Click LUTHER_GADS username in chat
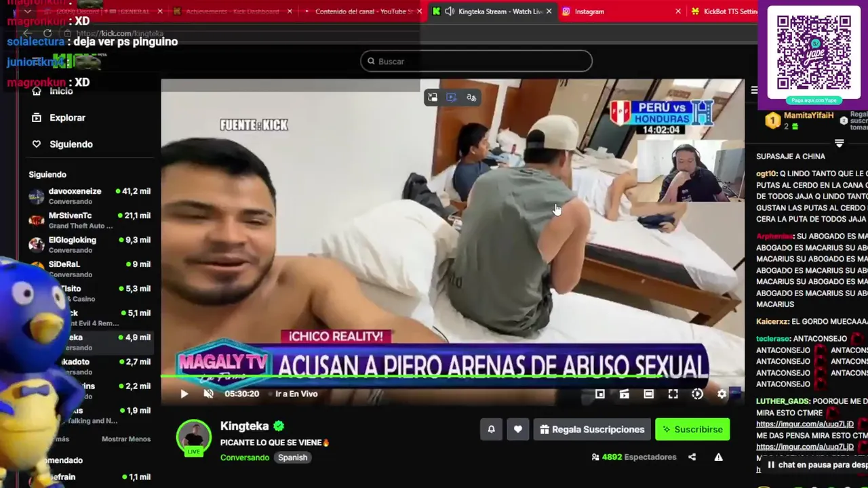 [781, 401]
